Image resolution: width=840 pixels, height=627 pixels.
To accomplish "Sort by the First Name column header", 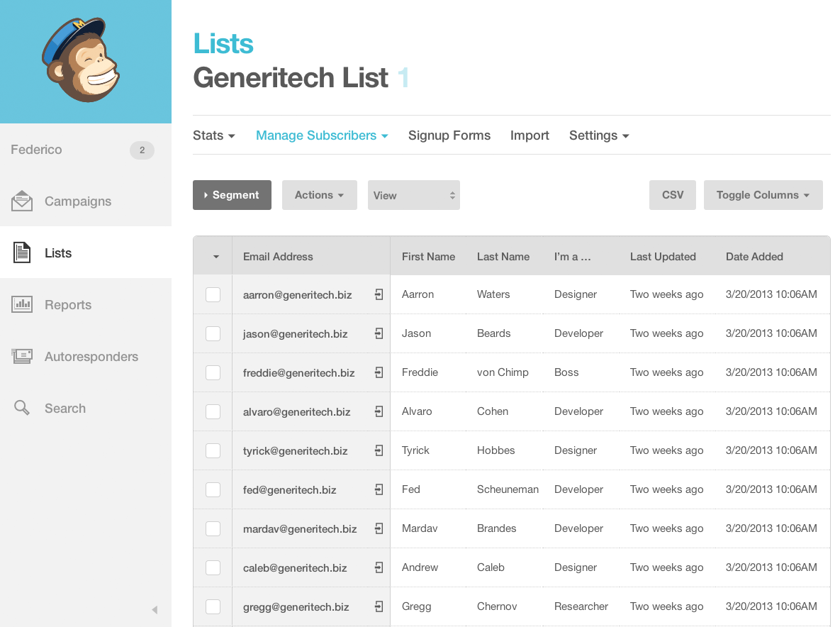I will pyautogui.click(x=428, y=257).
